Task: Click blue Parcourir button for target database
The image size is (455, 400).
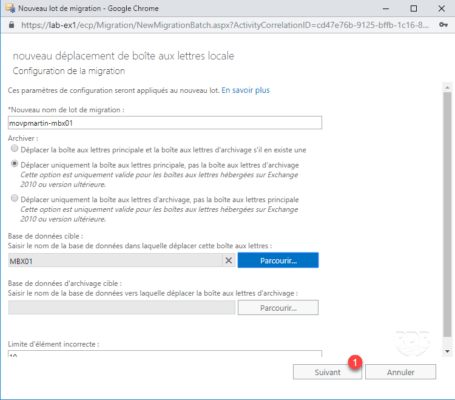Action: coord(278,260)
